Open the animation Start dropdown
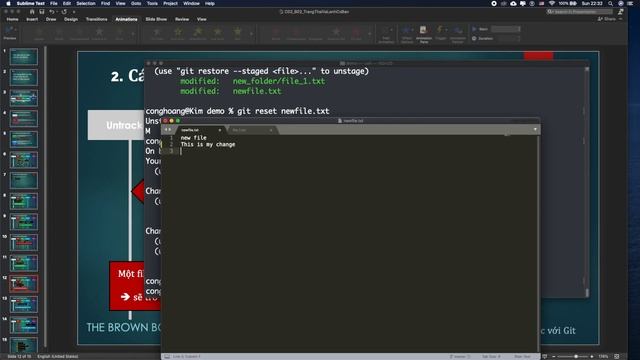640x360 pixels. [506, 29]
